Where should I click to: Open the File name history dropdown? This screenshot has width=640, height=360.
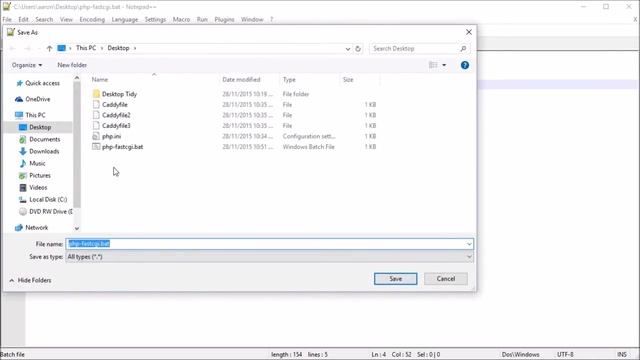469,244
